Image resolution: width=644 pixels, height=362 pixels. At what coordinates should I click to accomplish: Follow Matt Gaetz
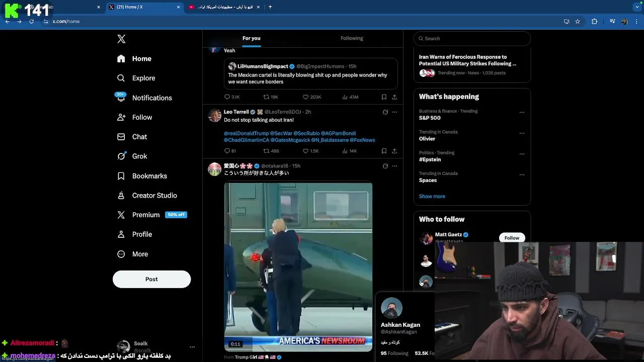[x=512, y=238]
